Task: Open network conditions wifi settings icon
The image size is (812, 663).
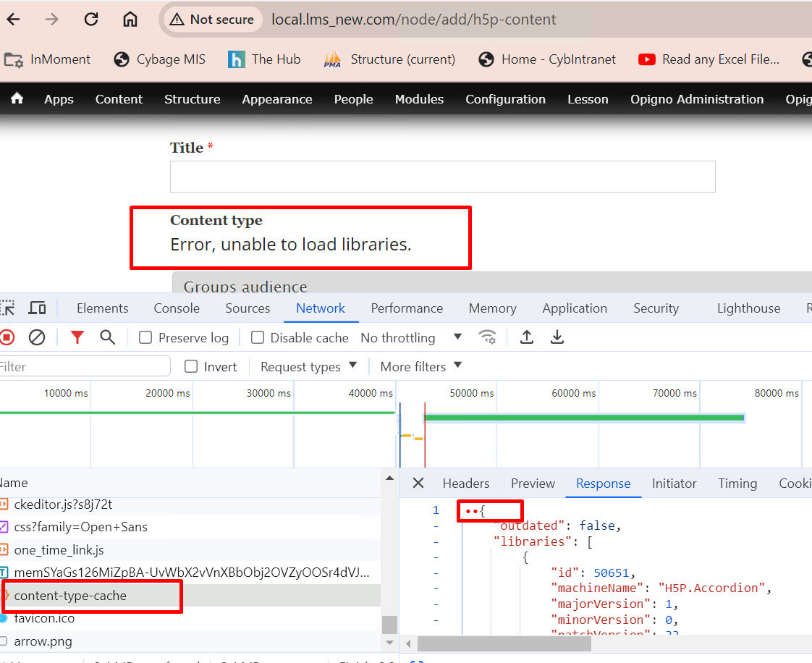Action: [487, 337]
